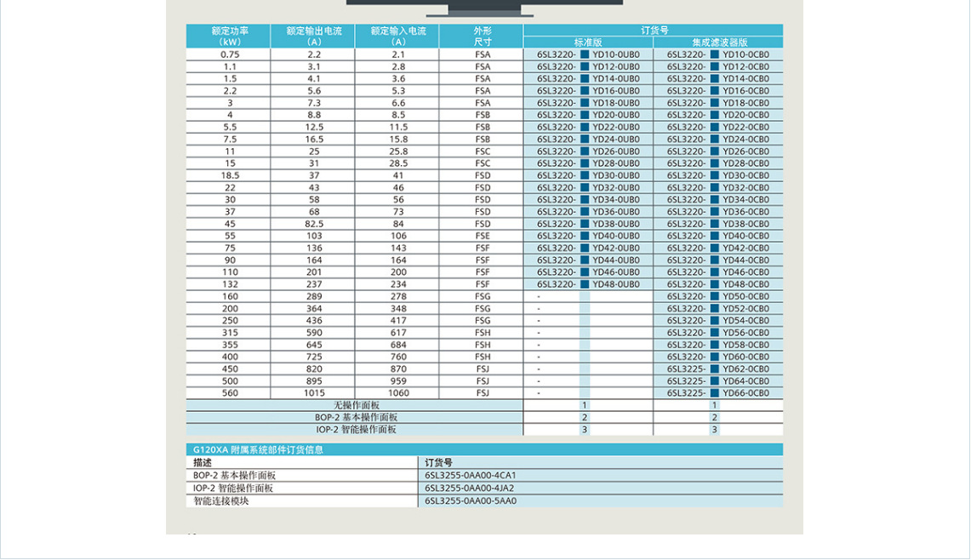This screenshot has height=560, width=971.
Task: Select the 25.8 input current cell
Action: tap(398, 151)
